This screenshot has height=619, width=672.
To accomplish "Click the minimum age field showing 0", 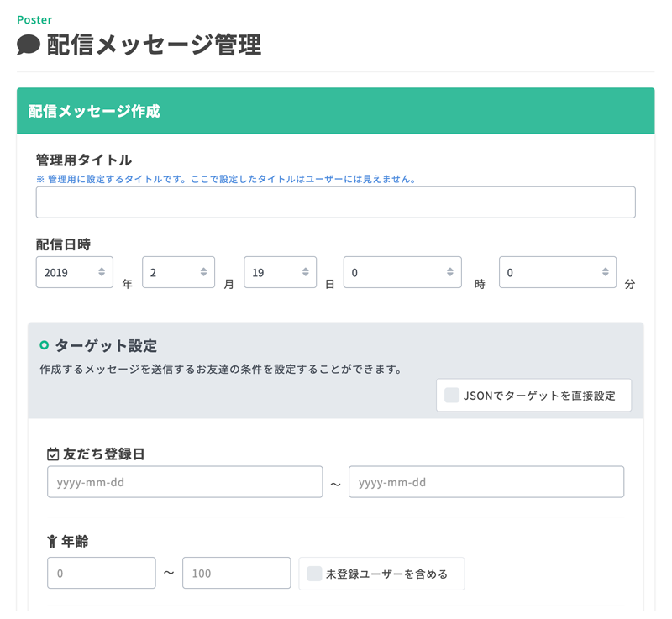I will [102, 573].
